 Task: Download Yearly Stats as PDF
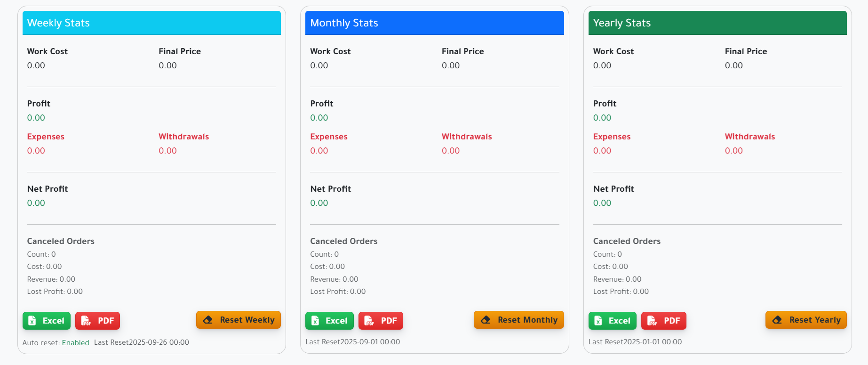663,321
